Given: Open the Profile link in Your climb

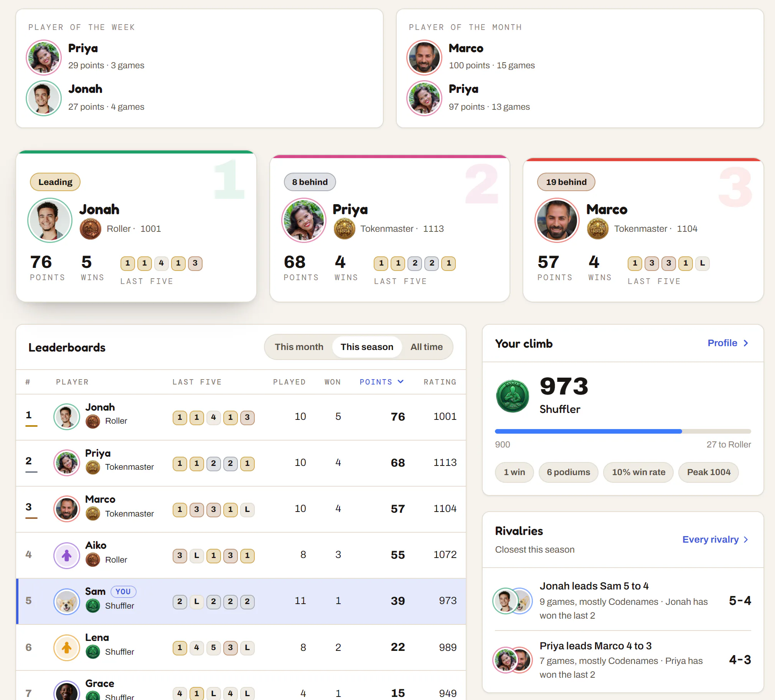Looking at the screenshot, I should tap(728, 343).
